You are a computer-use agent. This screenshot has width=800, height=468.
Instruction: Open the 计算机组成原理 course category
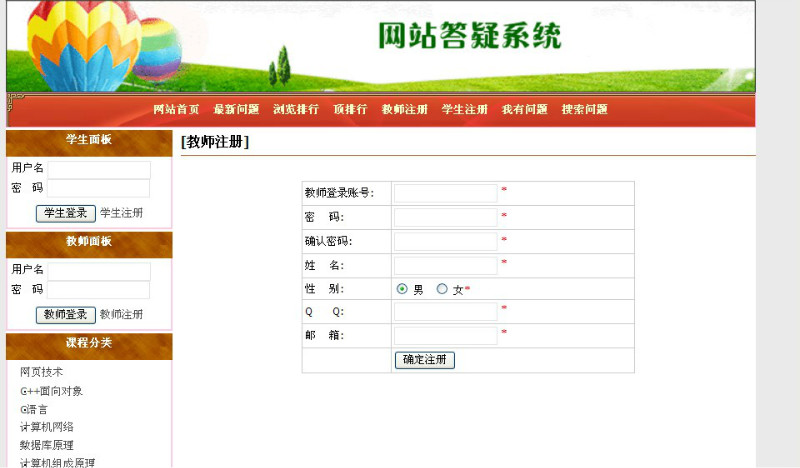point(58,462)
